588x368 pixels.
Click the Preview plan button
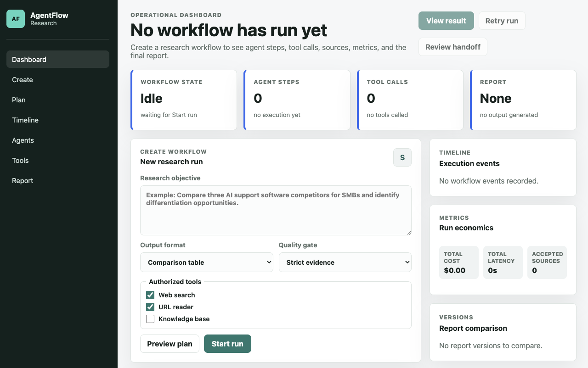170,344
